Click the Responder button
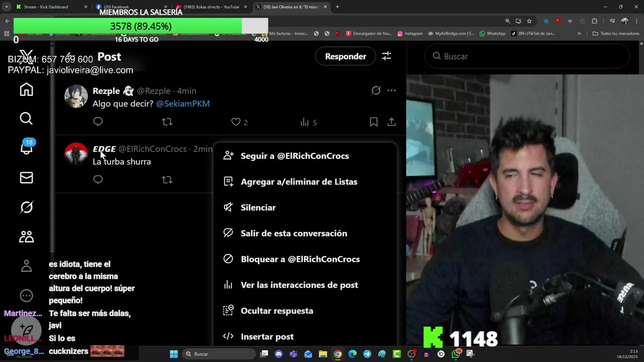This screenshot has height=362, width=644. (x=345, y=56)
